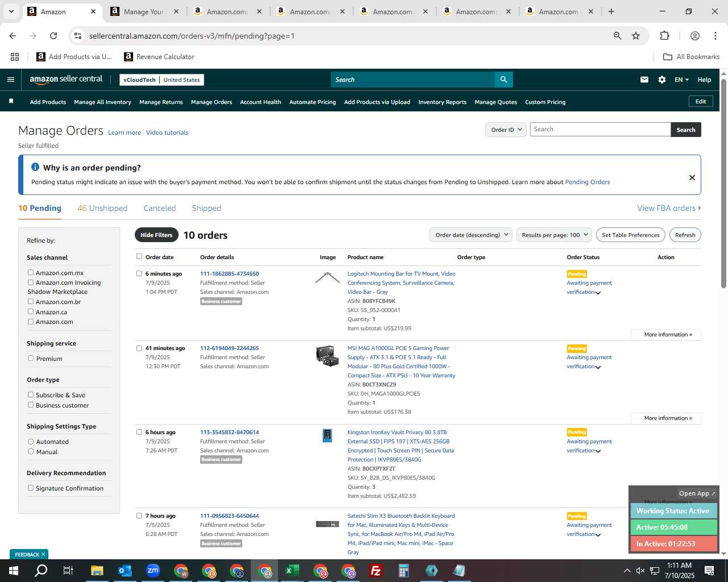728x582 pixels.
Task: Open the Order date (descending) sort dropdown
Action: coord(471,235)
